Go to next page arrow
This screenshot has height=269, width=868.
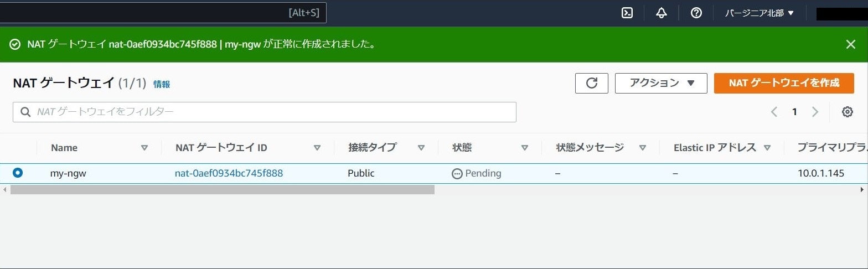click(815, 112)
